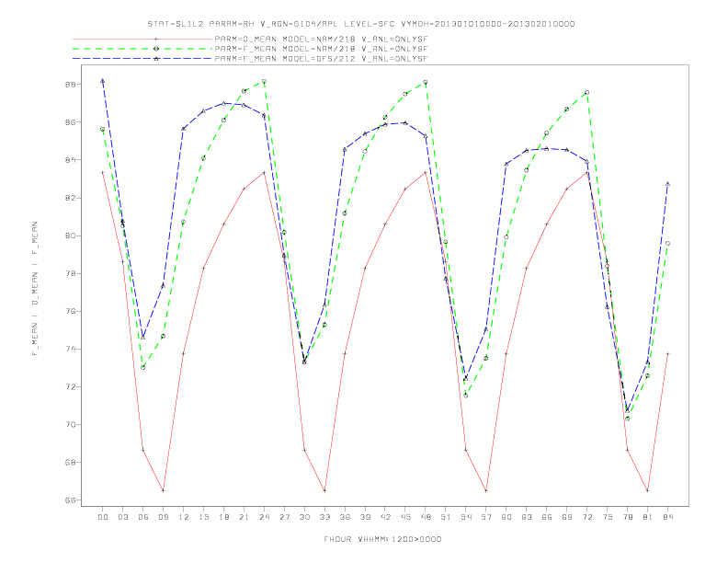The image size is (728, 563).
Task: Click x-axis forecast hour label 84
Action: point(667,517)
